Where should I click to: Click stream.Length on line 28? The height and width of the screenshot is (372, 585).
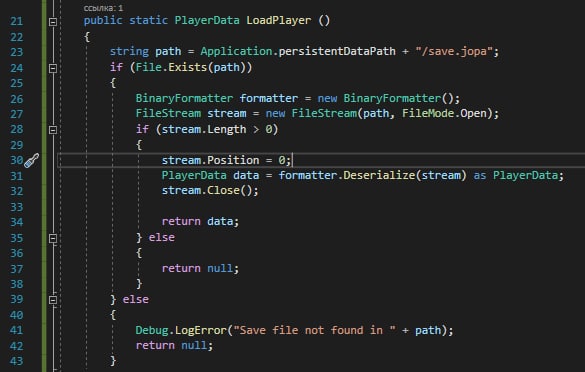click(204, 129)
